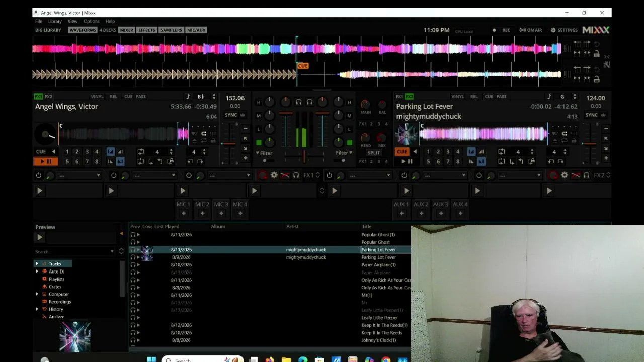
Task: Trigger hotcue 1 on deck 1
Action: 67,151
